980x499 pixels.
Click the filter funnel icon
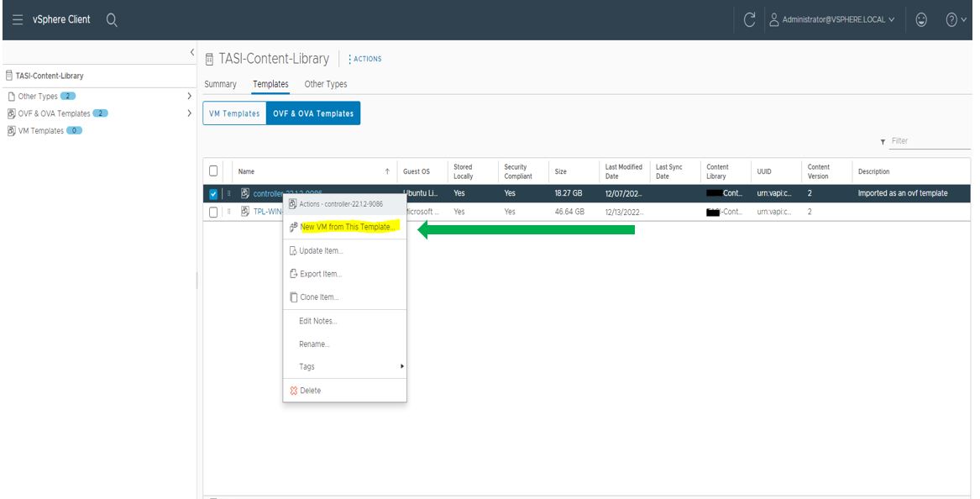point(883,143)
